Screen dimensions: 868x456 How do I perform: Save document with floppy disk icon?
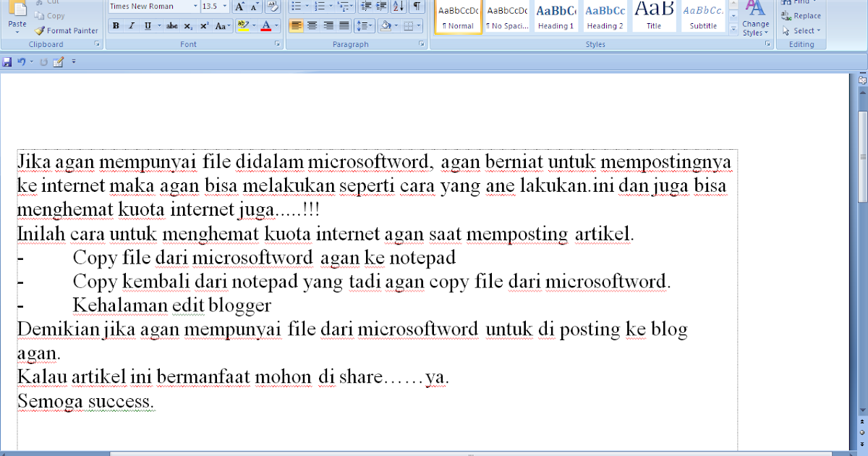pyautogui.click(x=7, y=62)
